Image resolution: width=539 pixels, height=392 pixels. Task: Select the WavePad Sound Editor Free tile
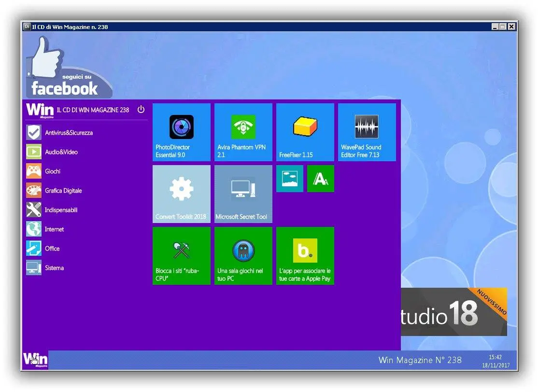(x=367, y=132)
